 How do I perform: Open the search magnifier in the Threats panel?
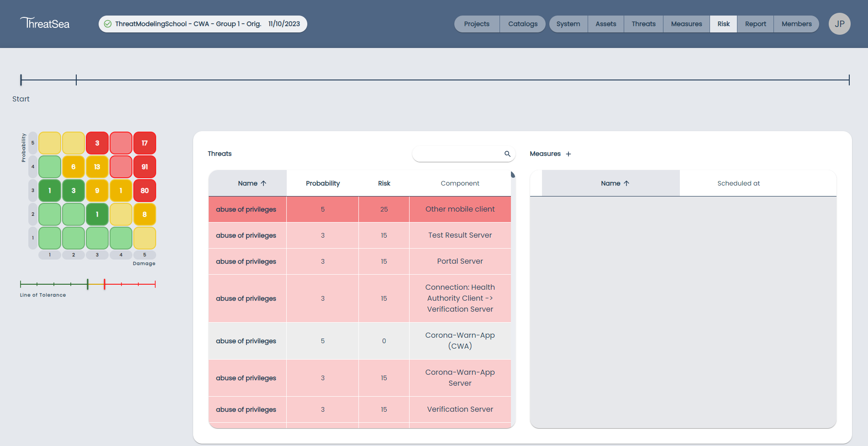click(507, 154)
